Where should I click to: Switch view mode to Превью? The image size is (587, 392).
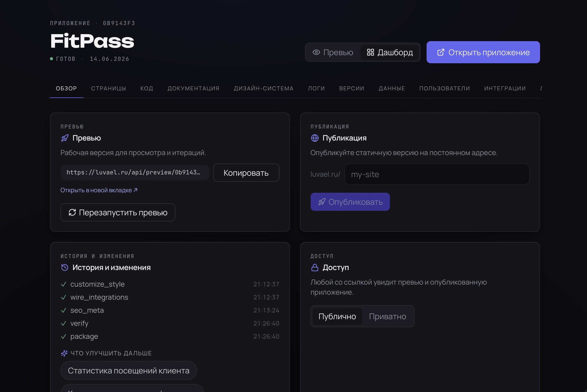click(x=333, y=52)
